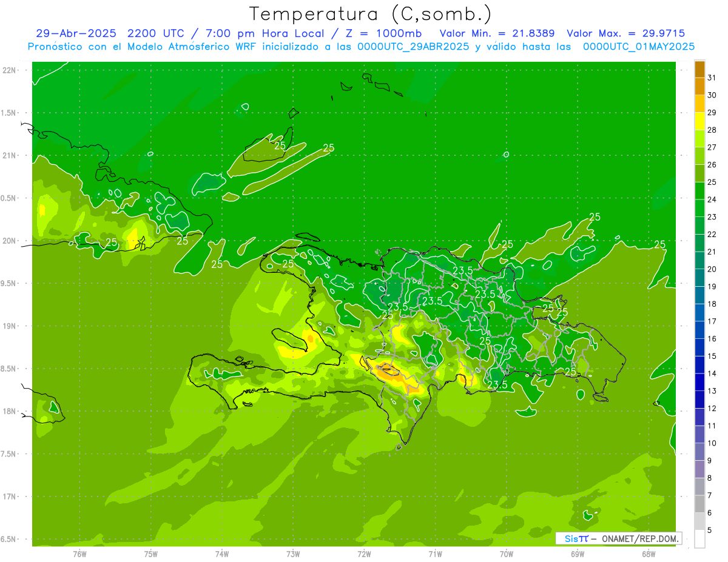Click the title 'Temperatura (C,somb.)'
The image size is (728, 562).
pyautogui.click(x=370, y=14)
